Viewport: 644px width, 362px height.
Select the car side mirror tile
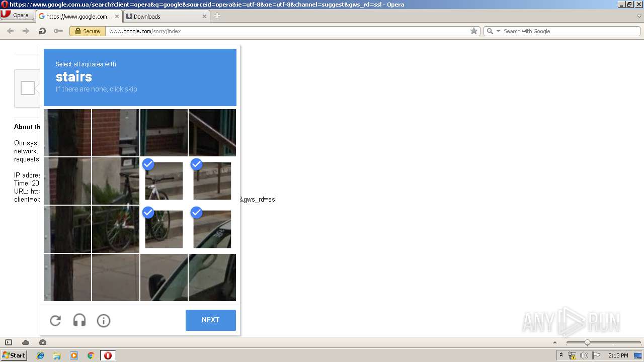[164, 278]
